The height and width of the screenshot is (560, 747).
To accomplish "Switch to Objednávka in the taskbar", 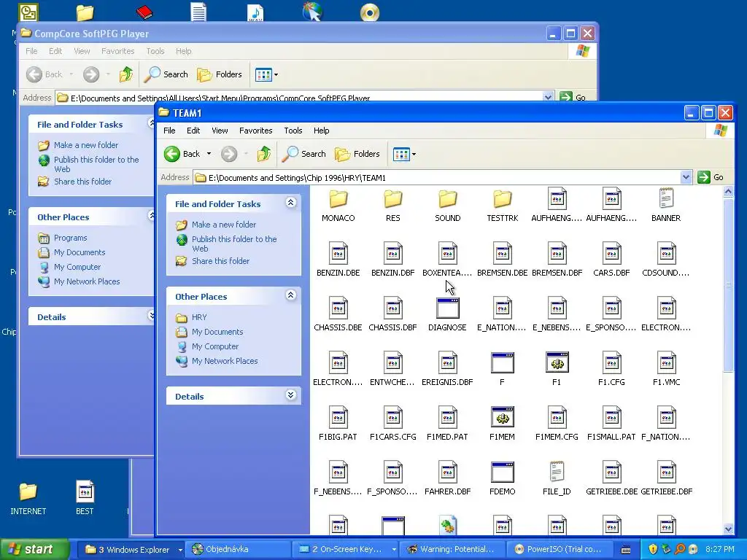I will coord(238,550).
